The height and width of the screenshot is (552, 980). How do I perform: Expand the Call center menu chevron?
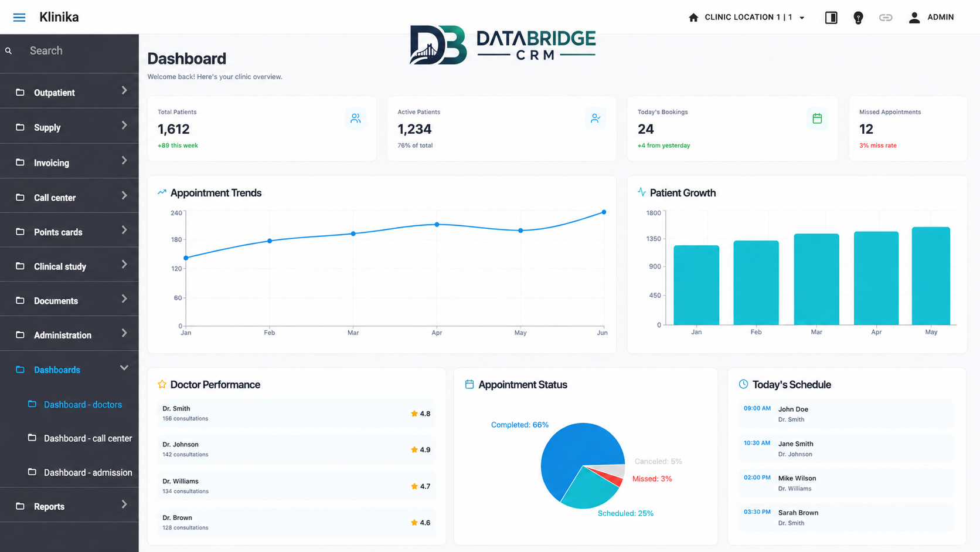[124, 195]
